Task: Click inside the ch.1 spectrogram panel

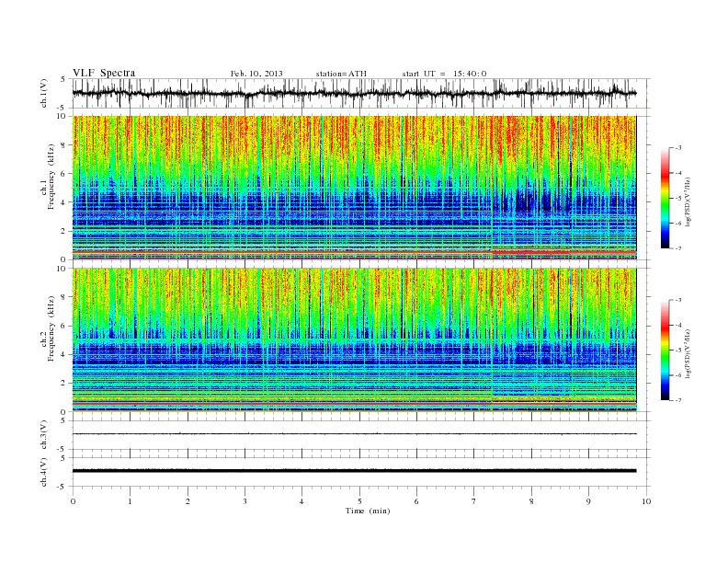Action: [354, 188]
